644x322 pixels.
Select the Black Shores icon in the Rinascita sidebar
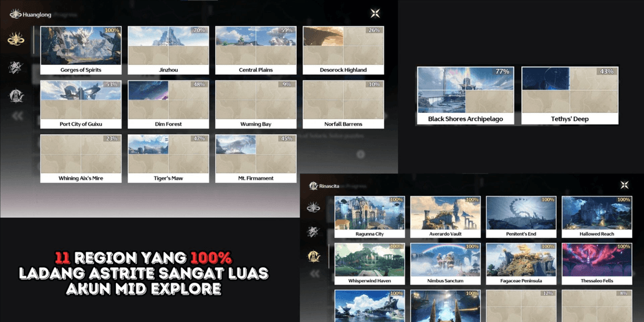(314, 232)
